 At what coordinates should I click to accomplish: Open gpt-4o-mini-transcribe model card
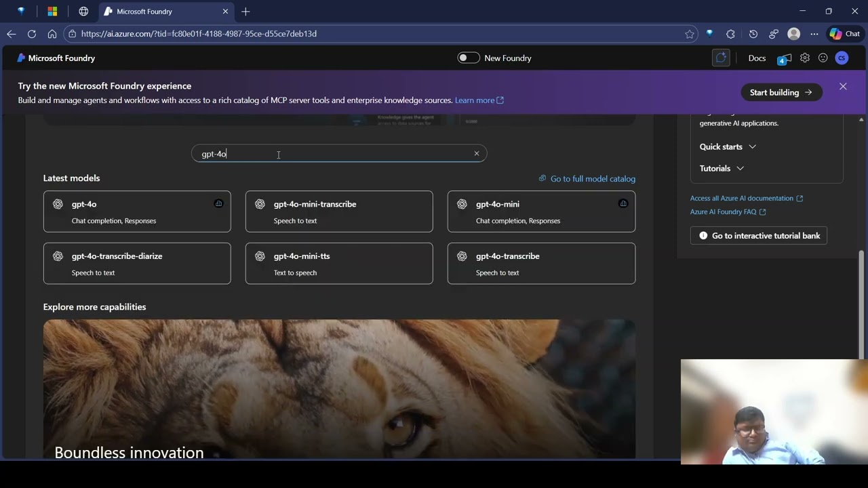339,211
